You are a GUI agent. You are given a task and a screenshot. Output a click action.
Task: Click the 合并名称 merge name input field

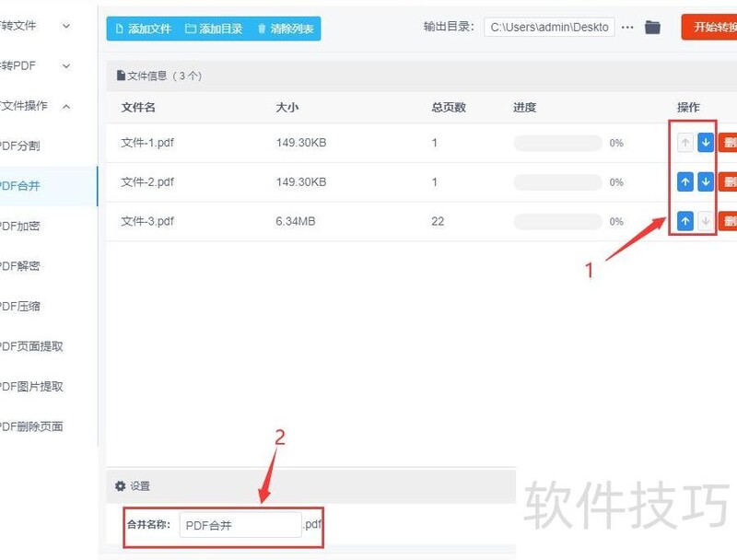point(240,525)
